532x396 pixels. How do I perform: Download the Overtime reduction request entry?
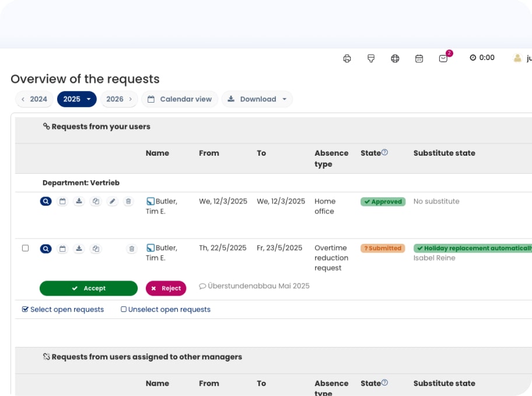click(79, 248)
